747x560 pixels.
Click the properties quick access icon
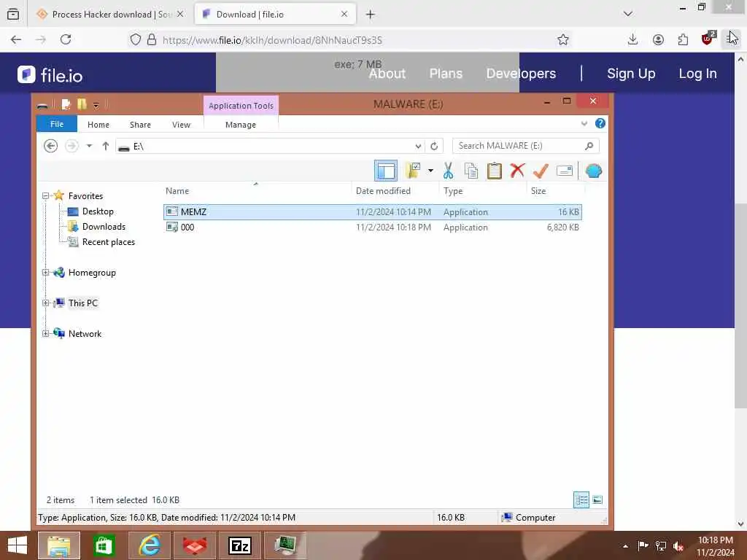[66, 104]
